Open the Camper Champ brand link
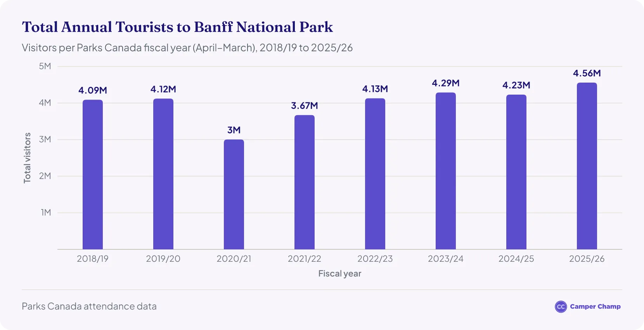The height and width of the screenshot is (330, 644). [x=588, y=307]
